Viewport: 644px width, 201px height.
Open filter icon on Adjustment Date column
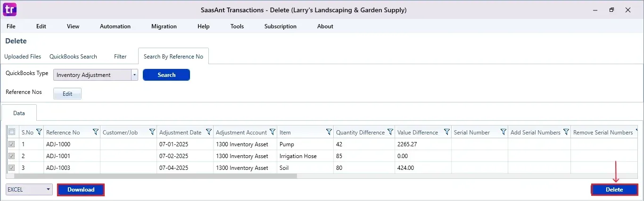[x=209, y=132]
